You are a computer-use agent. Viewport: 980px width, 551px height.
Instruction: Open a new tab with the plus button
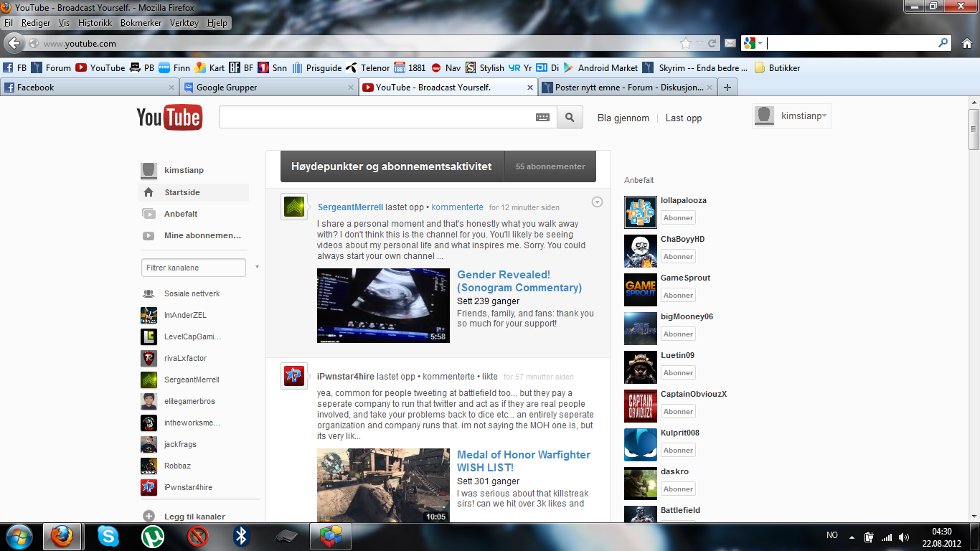point(727,88)
